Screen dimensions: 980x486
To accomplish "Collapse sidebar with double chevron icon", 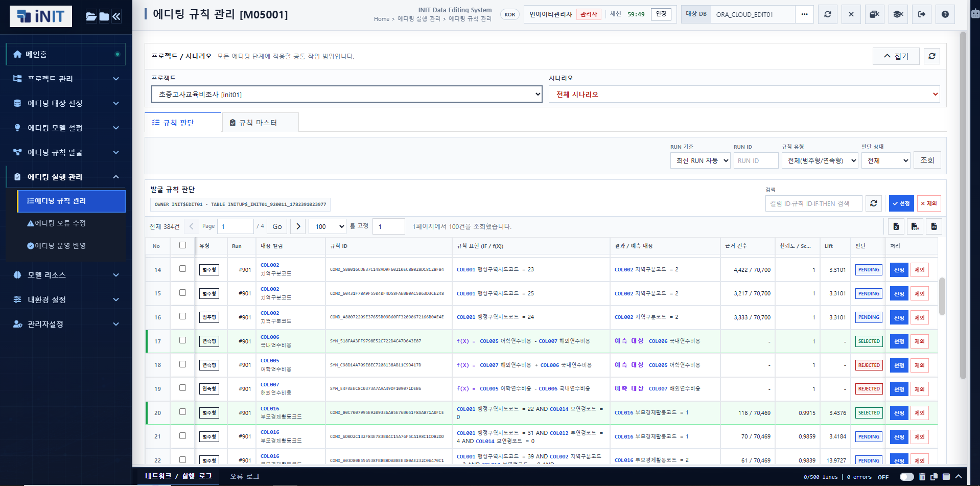I will click(x=116, y=16).
